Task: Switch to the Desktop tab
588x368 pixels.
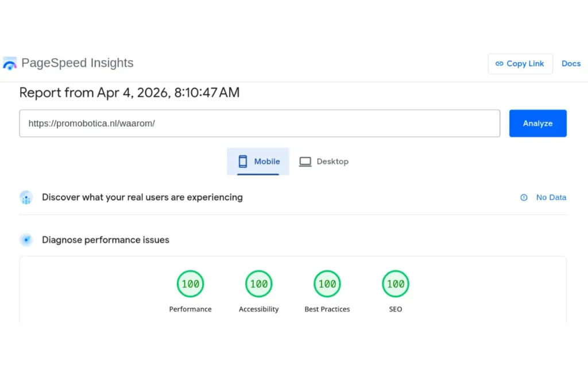Action: (324, 162)
